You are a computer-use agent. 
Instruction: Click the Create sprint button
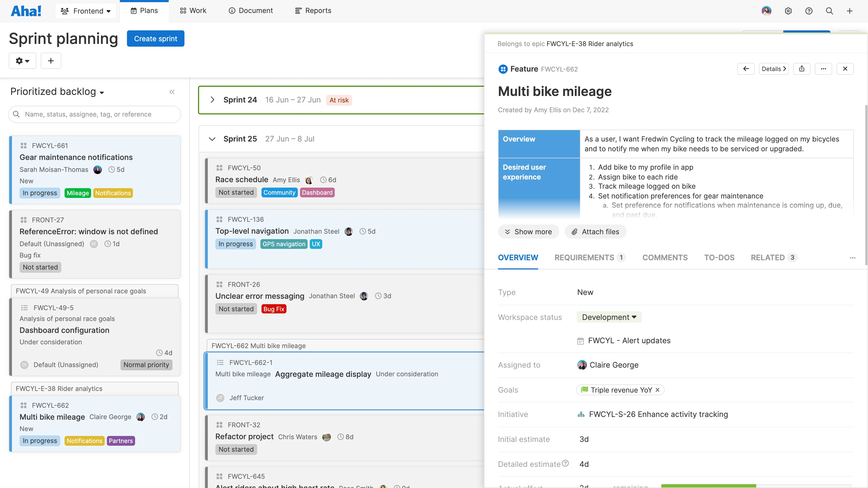[x=155, y=38]
